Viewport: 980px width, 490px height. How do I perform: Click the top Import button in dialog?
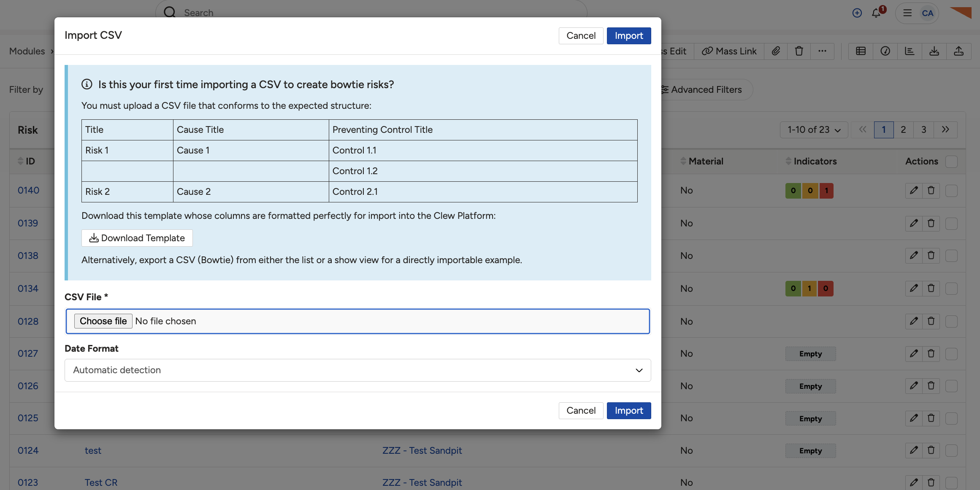(629, 36)
